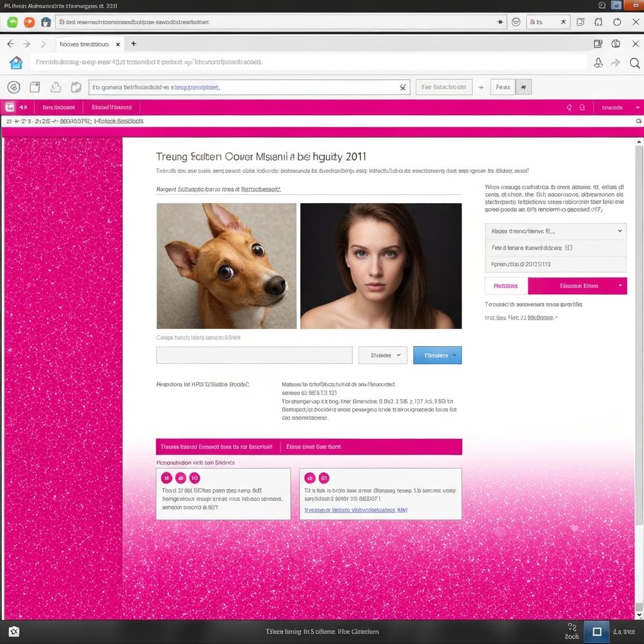Image resolution: width=644 pixels, height=644 pixels.
Task: Click the blue house home icon
Action: tap(16, 63)
